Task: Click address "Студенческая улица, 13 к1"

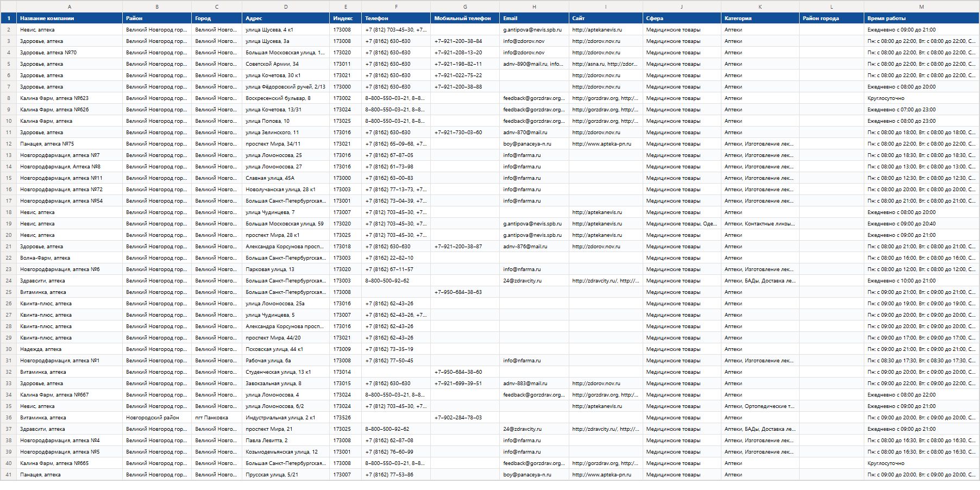Action: click(286, 372)
